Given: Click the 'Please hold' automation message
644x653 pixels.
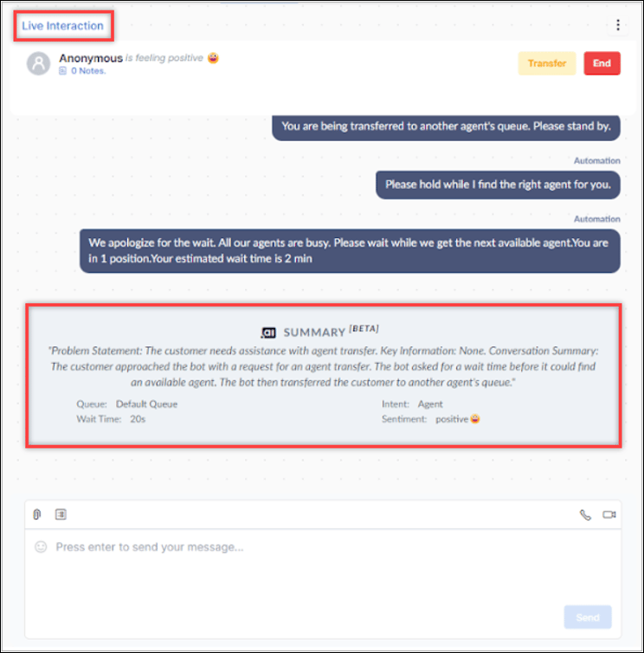Looking at the screenshot, I should [498, 184].
